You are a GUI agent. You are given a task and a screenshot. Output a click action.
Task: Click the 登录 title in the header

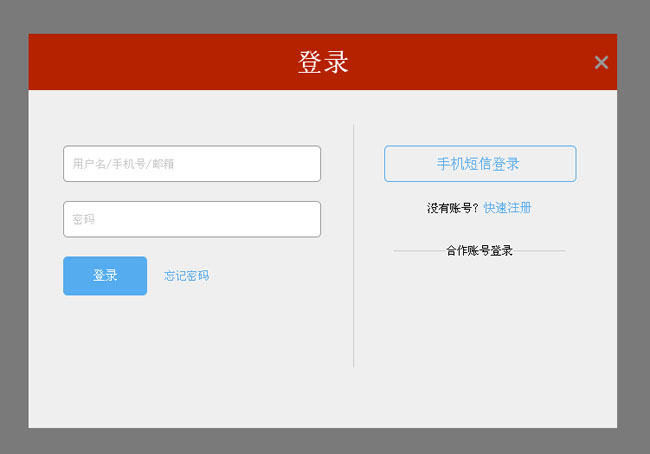click(x=323, y=62)
